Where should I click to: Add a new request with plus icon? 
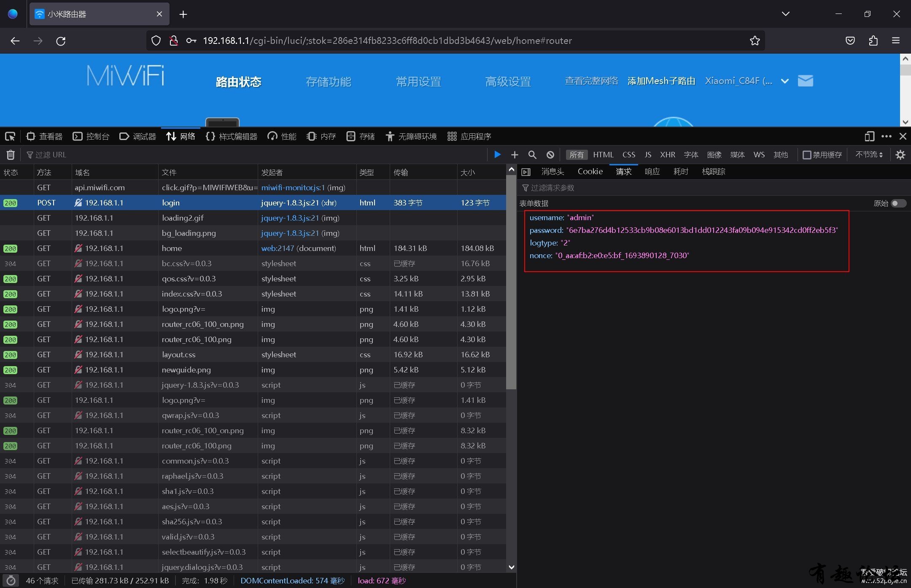point(515,155)
